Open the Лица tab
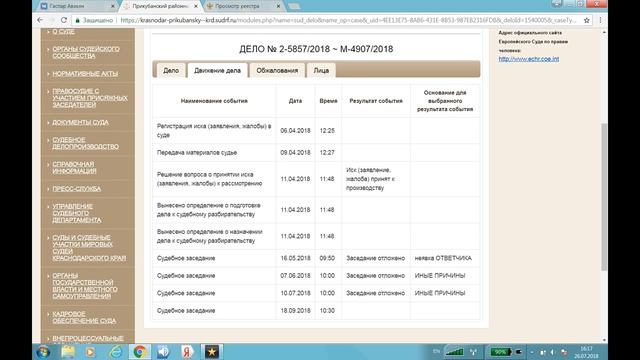640x360 pixels. click(x=321, y=70)
